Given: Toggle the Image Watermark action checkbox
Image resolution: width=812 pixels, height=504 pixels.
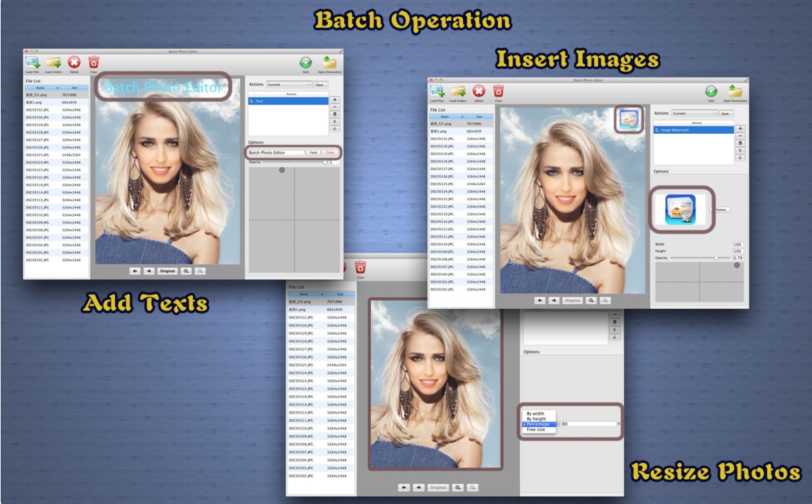Looking at the screenshot, I should tap(657, 130).
